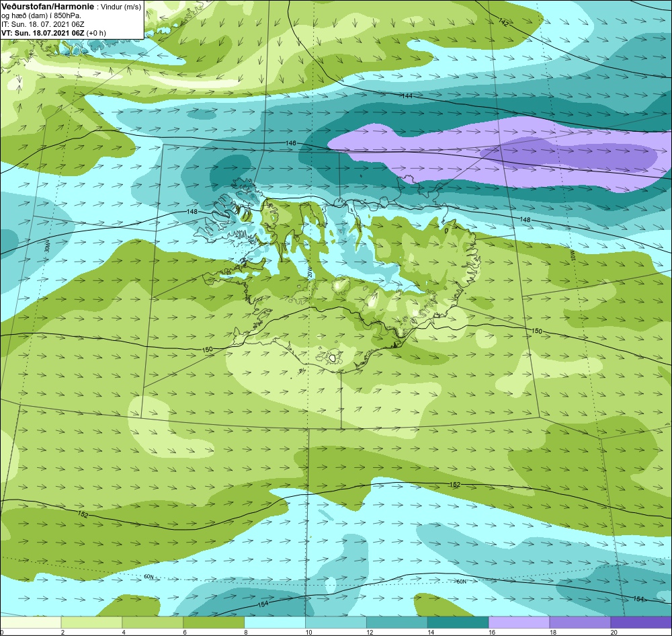
Task: Click the '30W' longitude label
Action: pos(47,246)
